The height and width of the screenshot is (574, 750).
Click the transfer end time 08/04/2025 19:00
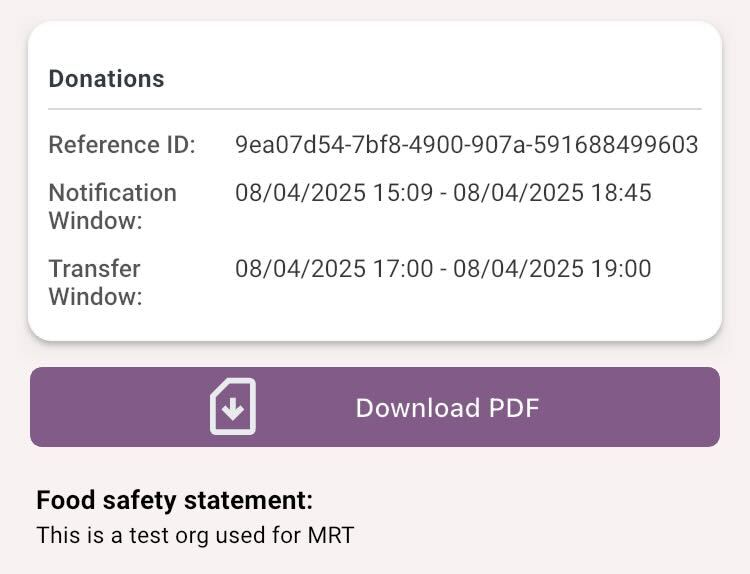[x=552, y=268]
